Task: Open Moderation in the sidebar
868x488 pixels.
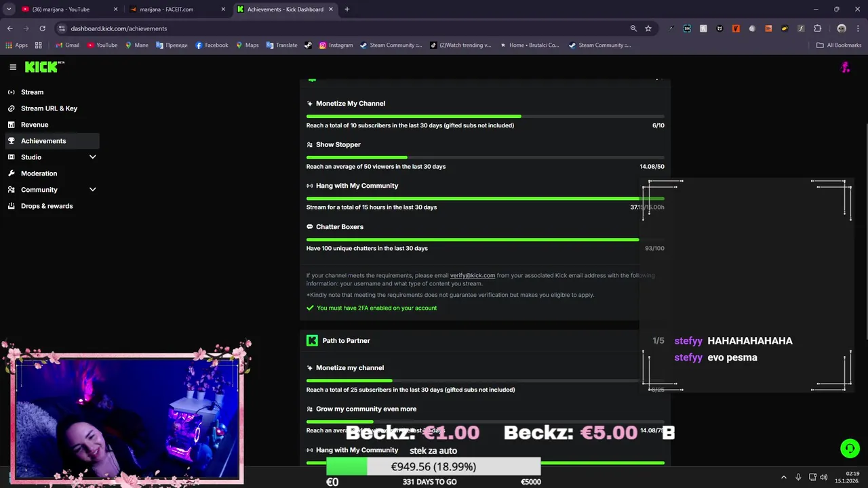Action: pos(39,174)
